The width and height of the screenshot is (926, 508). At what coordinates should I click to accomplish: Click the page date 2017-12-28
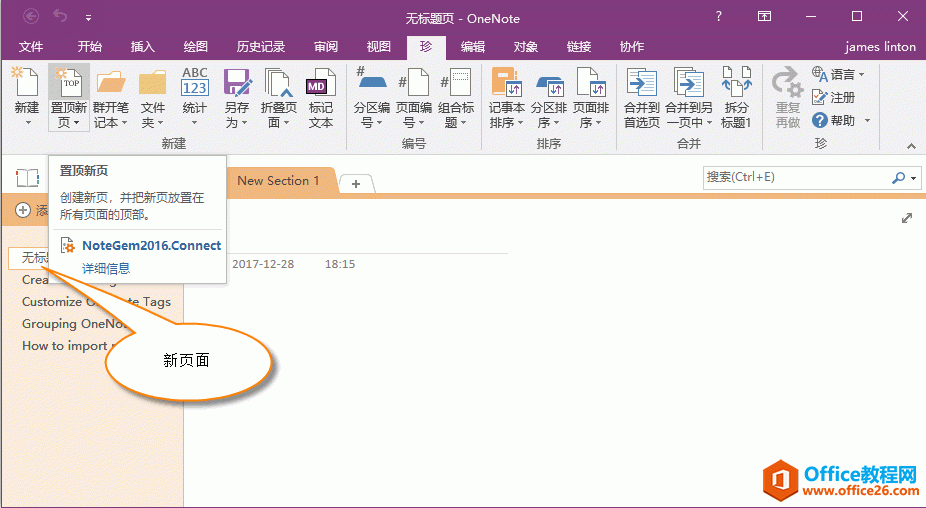point(263,264)
